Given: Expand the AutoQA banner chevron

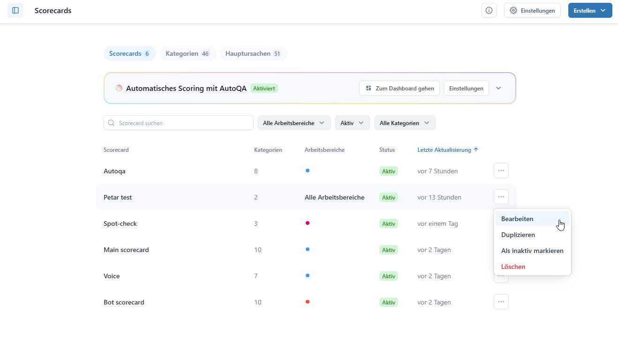Looking at the screenshot, I should (498, 88).
